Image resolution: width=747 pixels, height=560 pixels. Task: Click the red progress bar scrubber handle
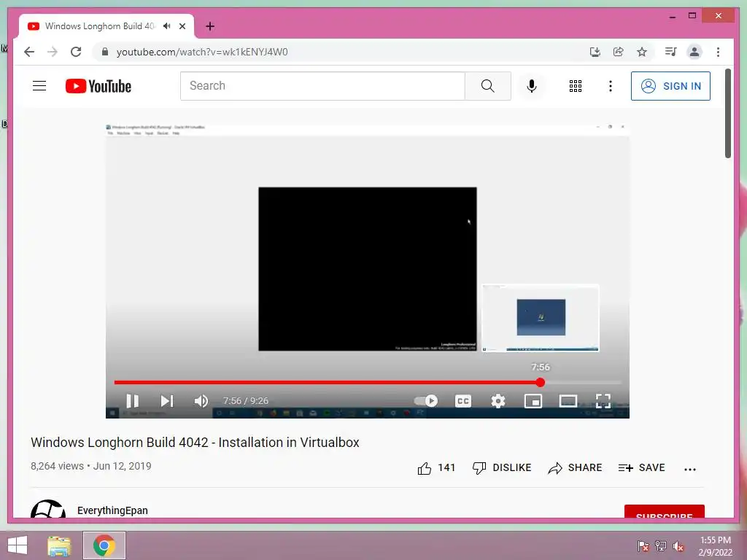point(540,382)
